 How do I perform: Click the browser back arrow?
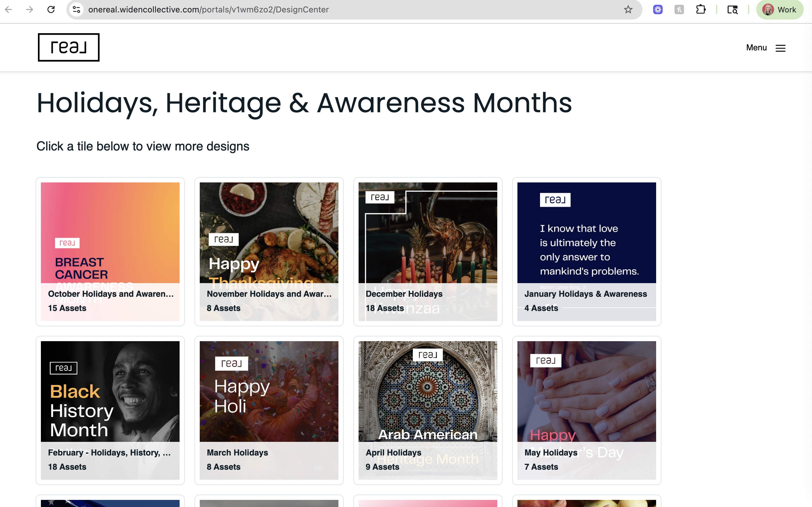tap(9, 9)
